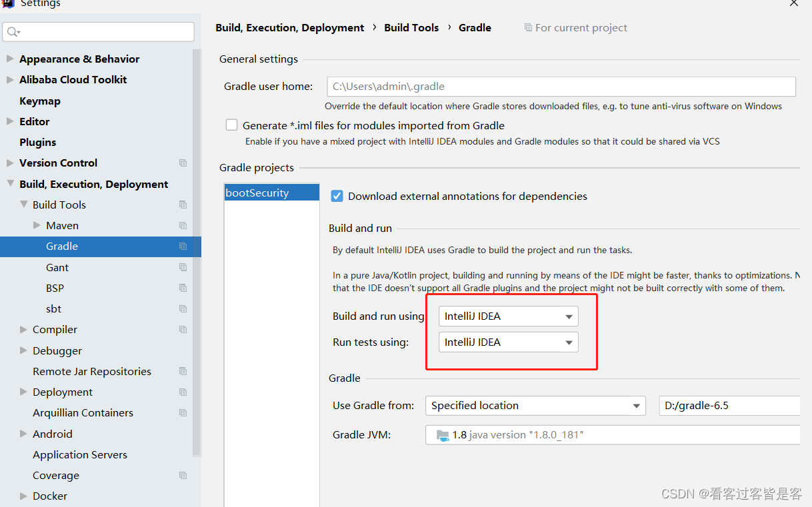Open Coverage settings page
812x507 pixels.
tap(56, 475)
